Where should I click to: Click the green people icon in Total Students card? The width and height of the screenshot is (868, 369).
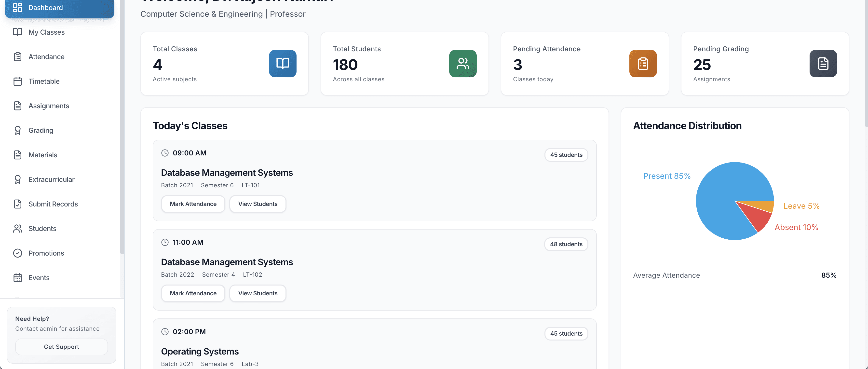pos(462,63)
